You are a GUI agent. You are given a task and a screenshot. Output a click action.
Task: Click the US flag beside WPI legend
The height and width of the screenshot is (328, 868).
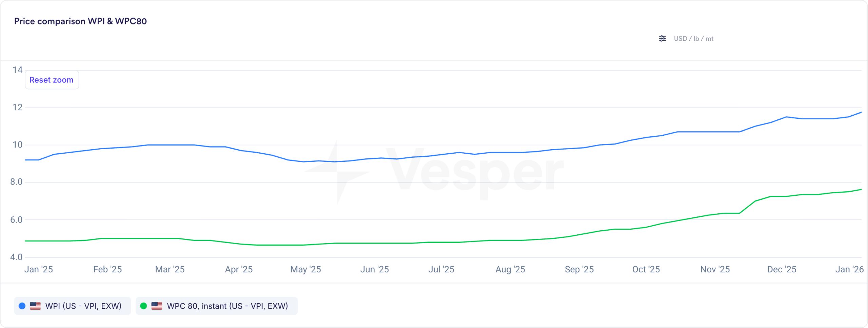point(35,306)
